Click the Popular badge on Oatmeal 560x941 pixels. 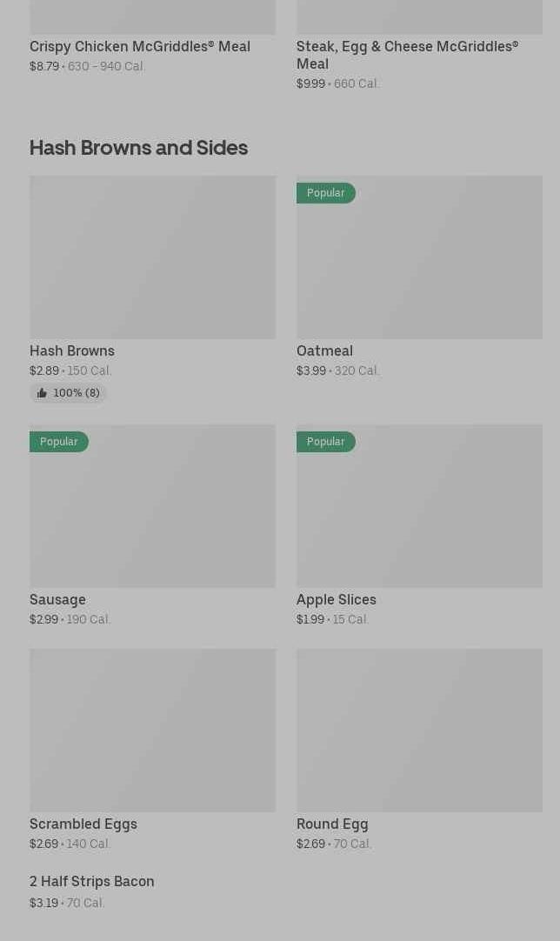326,193
